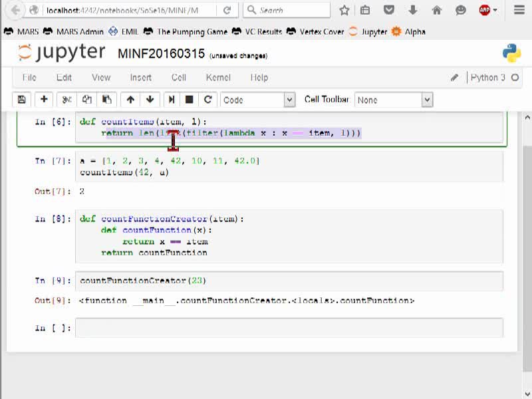Open the Vertex Cover bookmark
Screen dimensions: 532x399
point(322,32)
